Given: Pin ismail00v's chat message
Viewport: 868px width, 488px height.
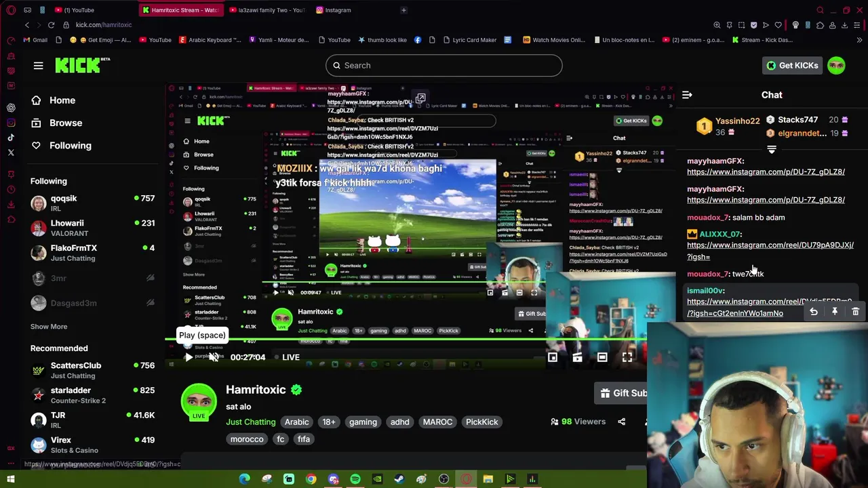Looking at the screenshot, I should [835, 312].
